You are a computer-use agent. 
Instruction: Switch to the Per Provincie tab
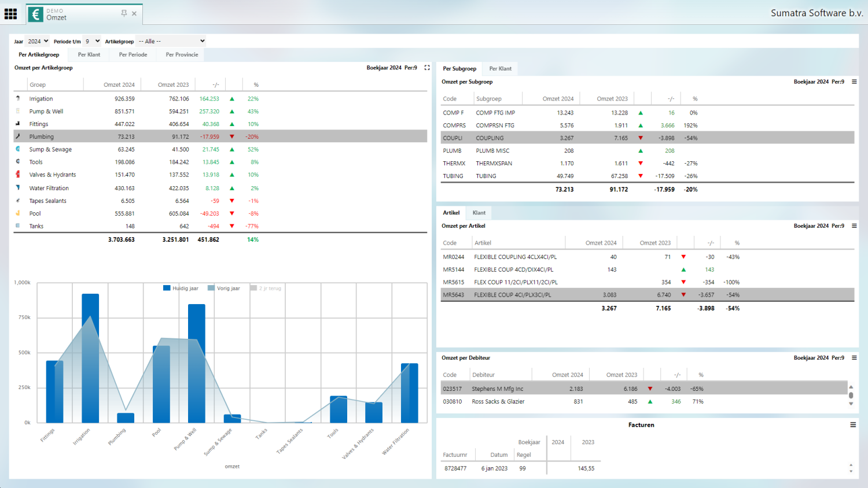pyautogui.click(x=182, y=55)
